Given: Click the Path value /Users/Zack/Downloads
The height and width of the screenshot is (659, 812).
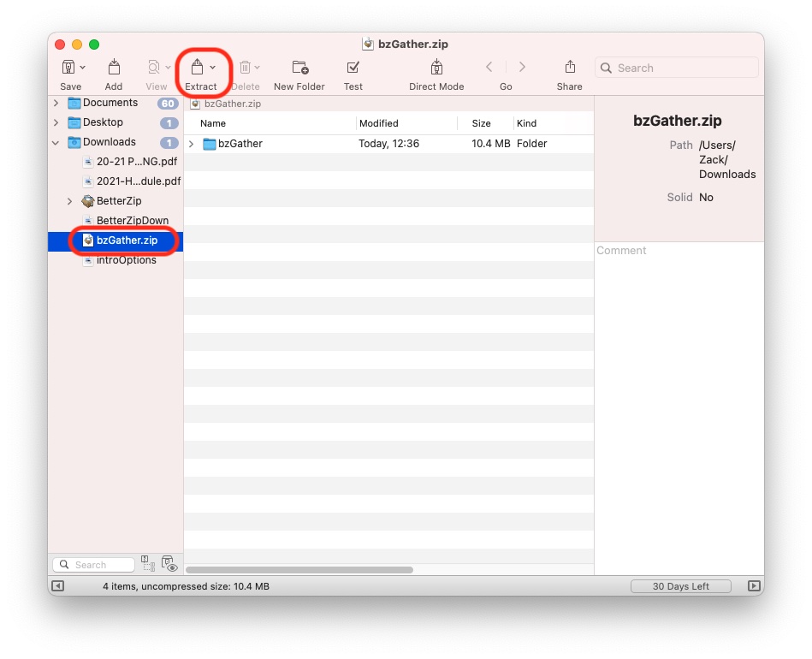Looking at the screenshot, I should (727, 159).
